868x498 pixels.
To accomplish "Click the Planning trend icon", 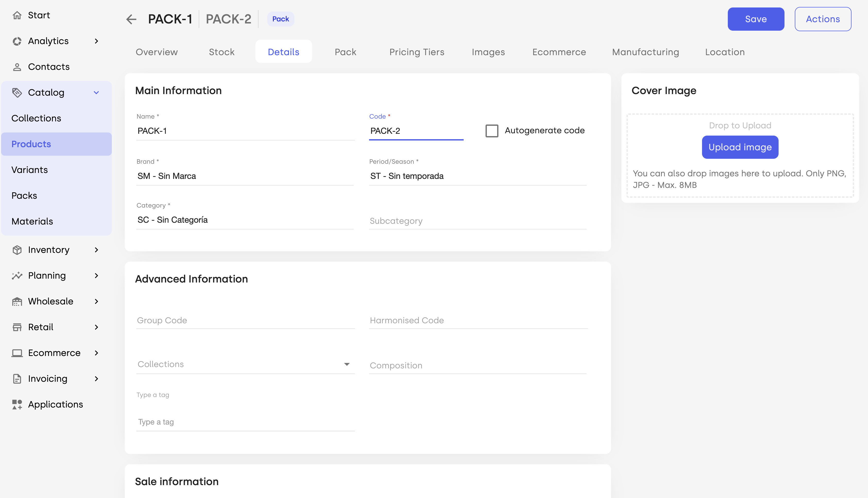I will (17, 276).
